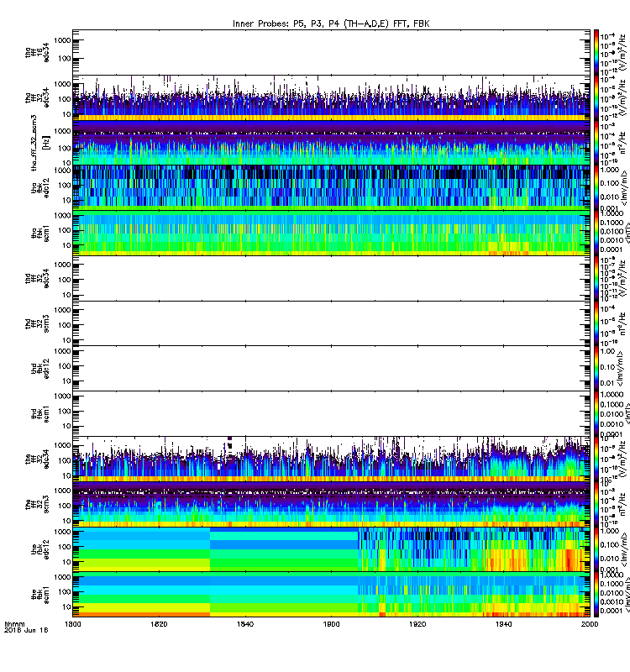Click the color bar beside thd fff 32 scm3 panel
630x672 pixels.
[596, 323]
